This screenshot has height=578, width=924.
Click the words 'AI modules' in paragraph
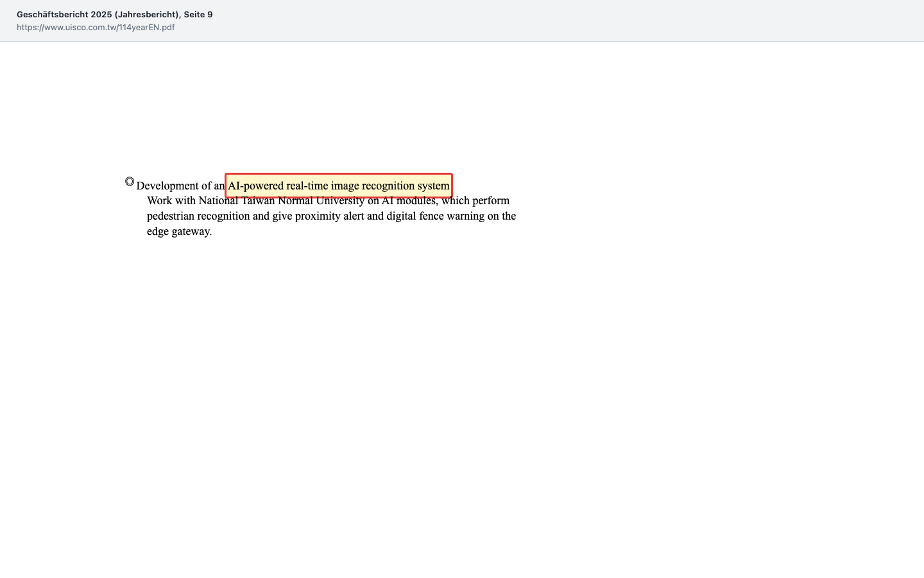(409, 200)
